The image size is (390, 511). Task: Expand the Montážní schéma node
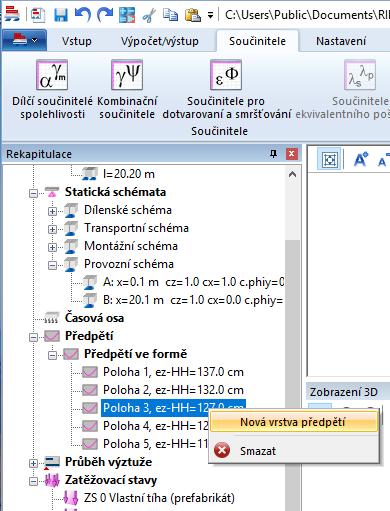tap(52, 247)
